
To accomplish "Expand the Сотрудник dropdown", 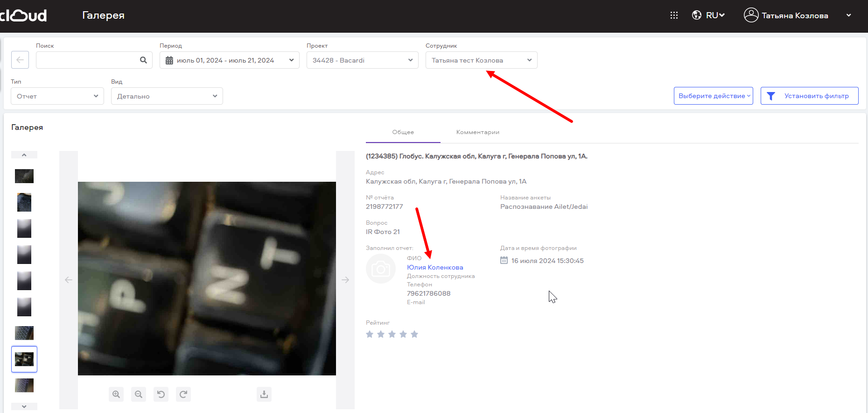I will point(481,60).
